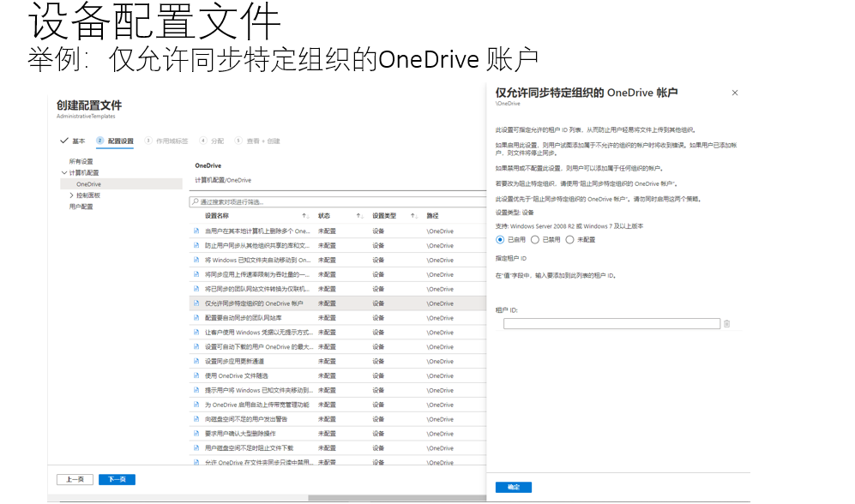855x504 pixels.
Task: Close the OneDrive 帐户 detail pane with X
Action: [735, 93]
